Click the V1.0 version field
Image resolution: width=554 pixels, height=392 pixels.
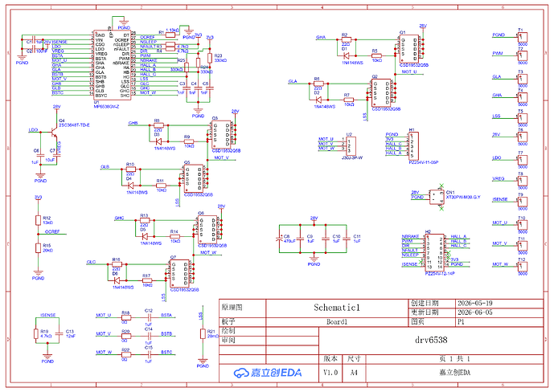pos(330,373)
